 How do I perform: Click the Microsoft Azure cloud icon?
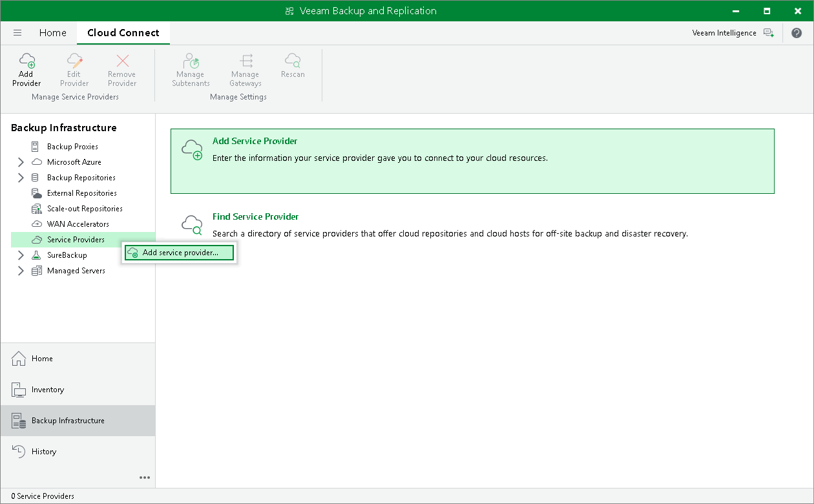click(36, 162)
